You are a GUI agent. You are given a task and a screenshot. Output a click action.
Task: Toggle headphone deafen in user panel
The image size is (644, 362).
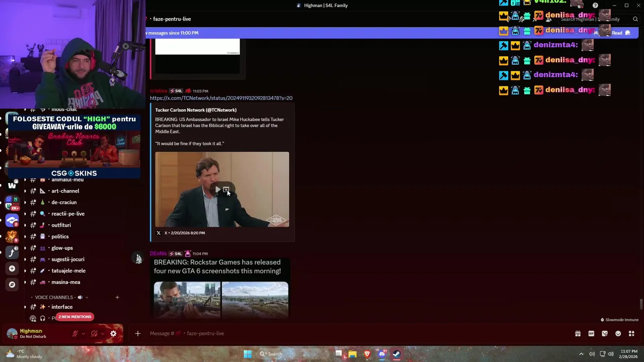[x=94, y=333]
